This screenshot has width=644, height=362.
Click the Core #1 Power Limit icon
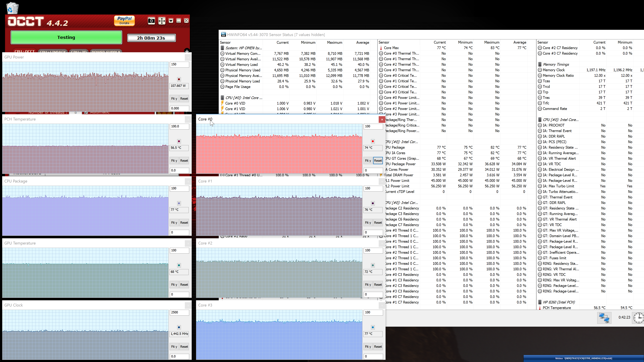coord(381,103)
